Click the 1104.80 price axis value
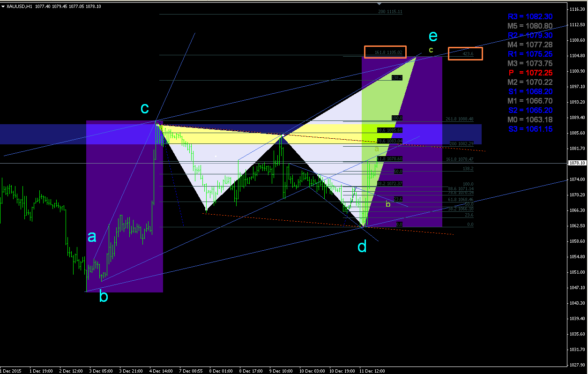The width and height of the screenshot is (588, 374). tap(577, 56)
